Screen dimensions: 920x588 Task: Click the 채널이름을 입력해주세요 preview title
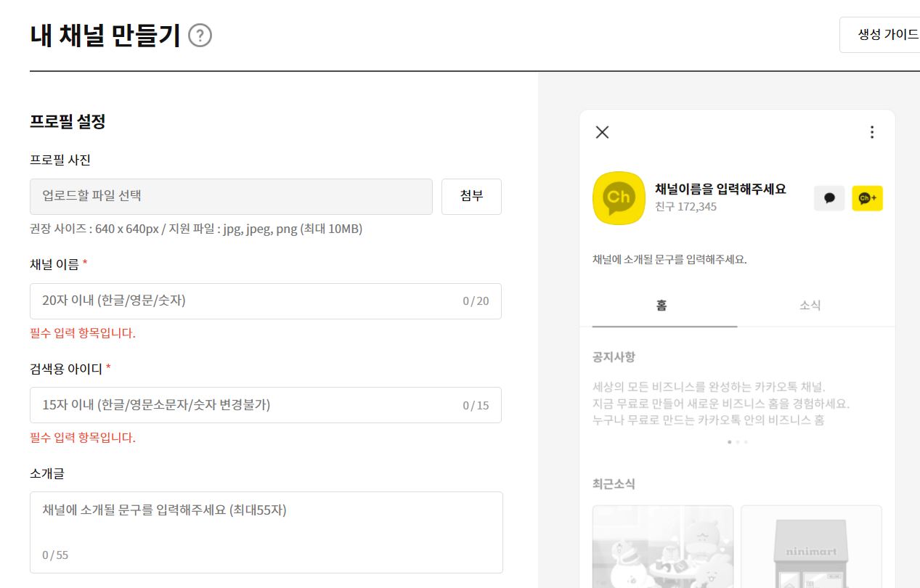click(720, 189)
